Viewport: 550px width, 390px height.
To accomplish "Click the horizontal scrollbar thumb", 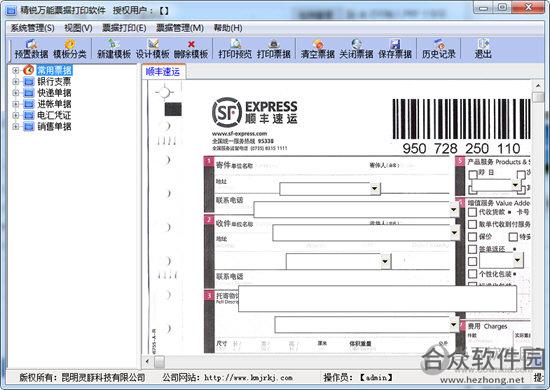I will click(159, 362).
